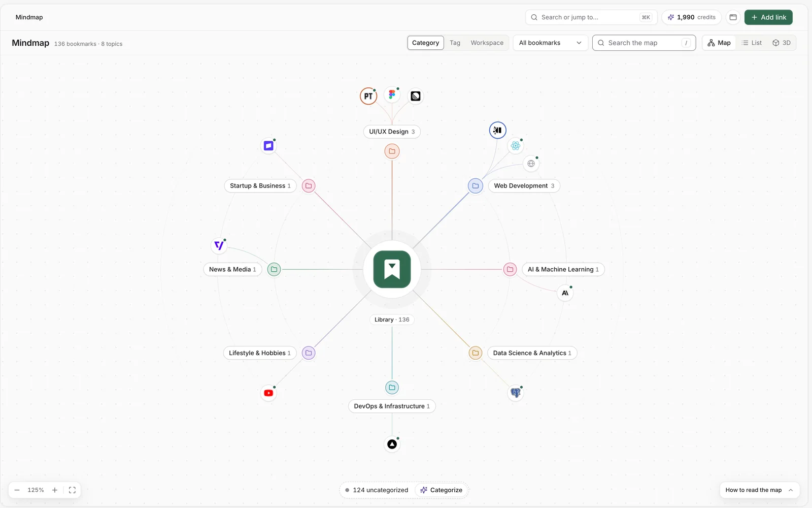Click the central Library bookmark node
The width and height of the screenshot is (812, 508).
click(392, 269)
